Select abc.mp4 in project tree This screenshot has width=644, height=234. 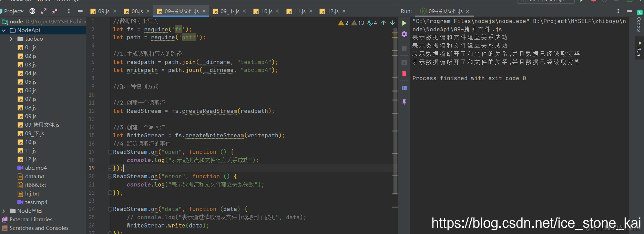coord(36,168)
